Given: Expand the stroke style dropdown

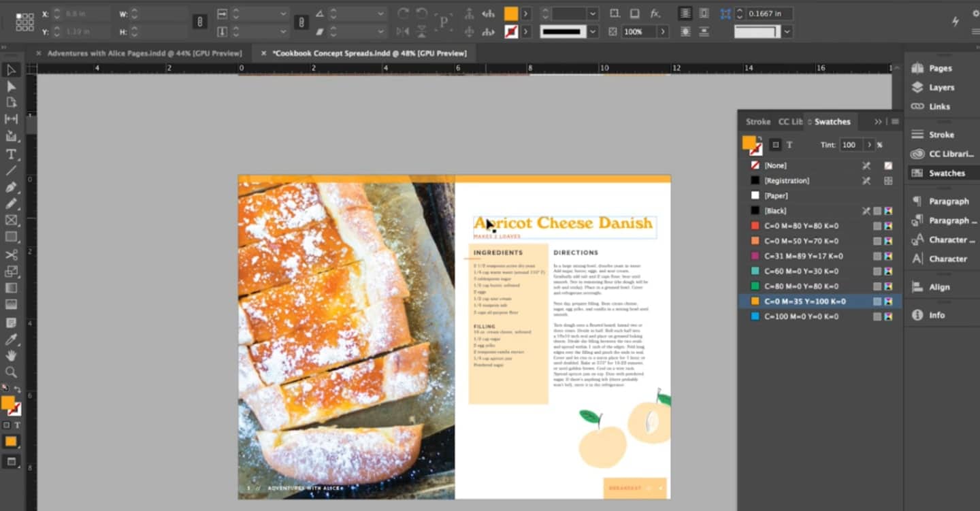Looking at the screenshot, I should [x=593, y=32].
